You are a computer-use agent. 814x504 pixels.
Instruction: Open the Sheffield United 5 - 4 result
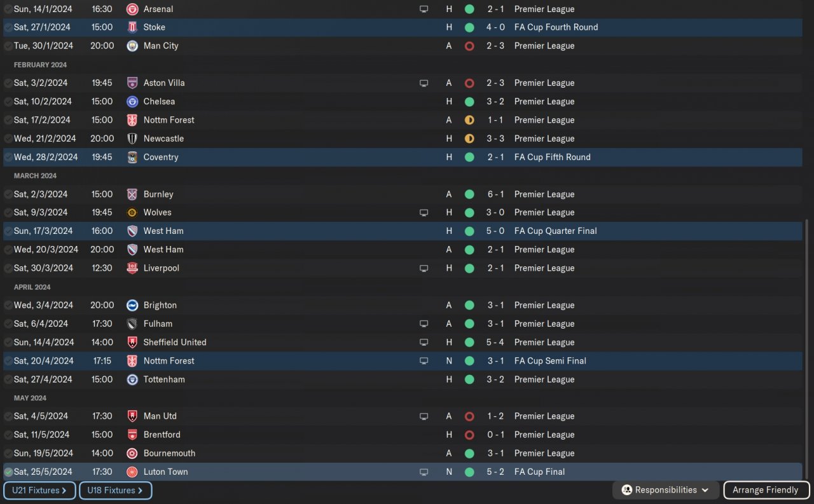495,342
